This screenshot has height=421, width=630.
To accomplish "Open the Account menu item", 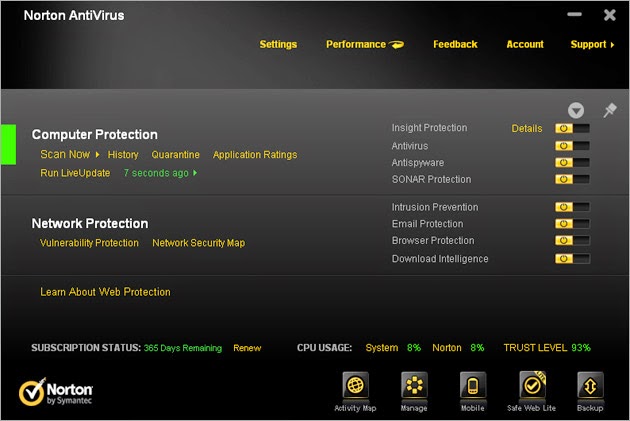I will 525,44.
